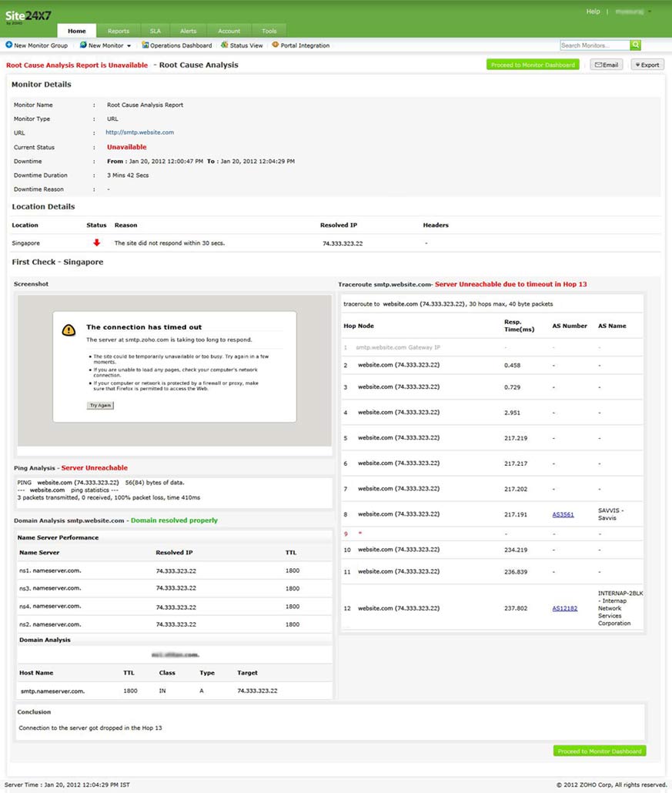
Task: Select the SLA tab
Action: coord(155,31)
